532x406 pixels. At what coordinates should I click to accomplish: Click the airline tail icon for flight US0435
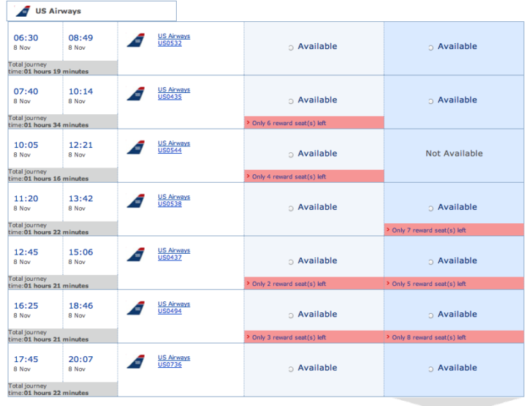(136, 94)
